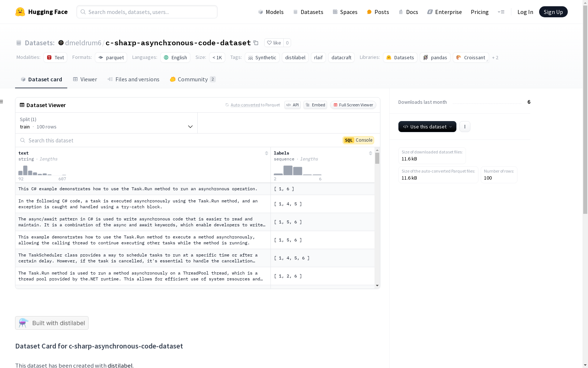
Task: Open the Files and versions tab
Action: click(133, 79)
